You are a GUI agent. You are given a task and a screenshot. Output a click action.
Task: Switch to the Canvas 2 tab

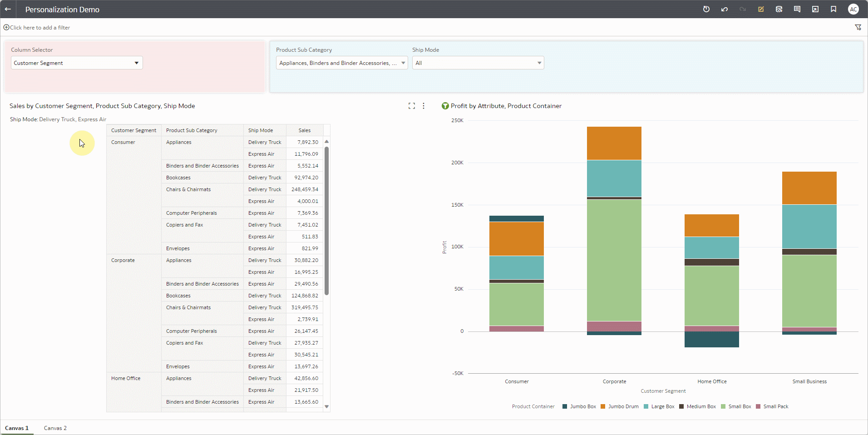click(x=55, y=428)
